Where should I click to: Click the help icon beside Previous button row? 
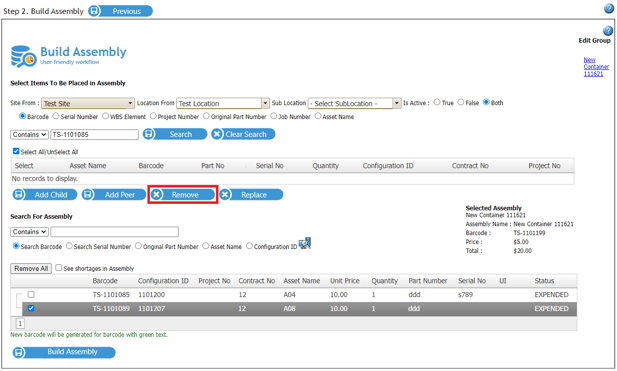[x=609, y=8]
